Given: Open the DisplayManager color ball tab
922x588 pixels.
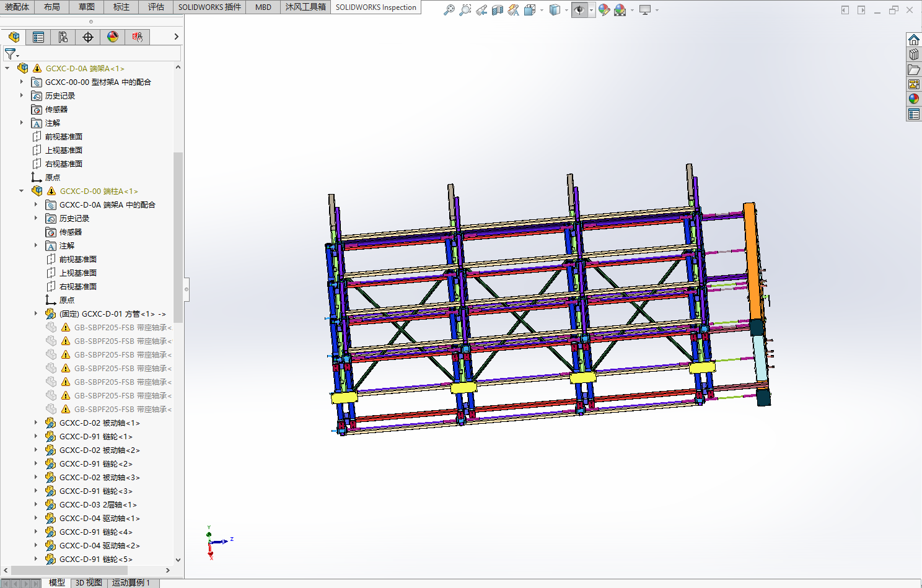Looking at the screenshot, I should (113, 37).
